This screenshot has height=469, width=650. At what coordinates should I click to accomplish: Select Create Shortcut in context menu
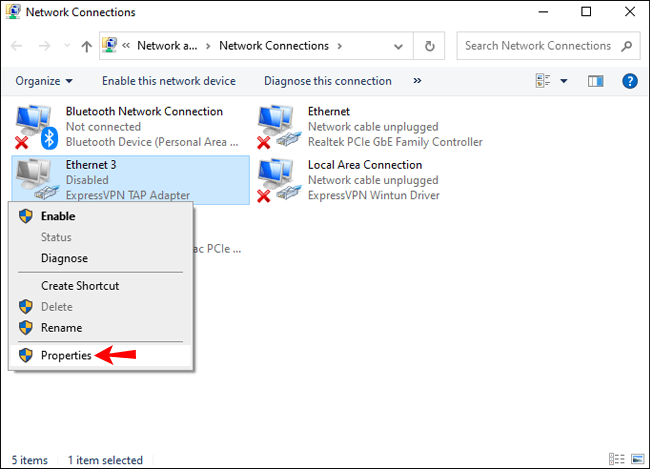pos(101,286)
